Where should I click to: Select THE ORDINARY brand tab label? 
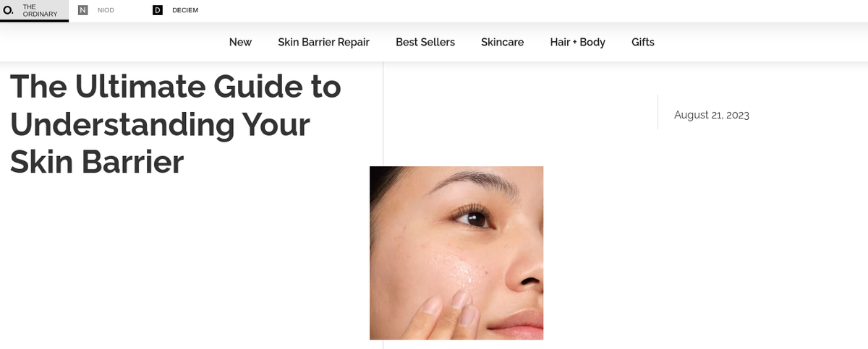click(x=41, y=10)
